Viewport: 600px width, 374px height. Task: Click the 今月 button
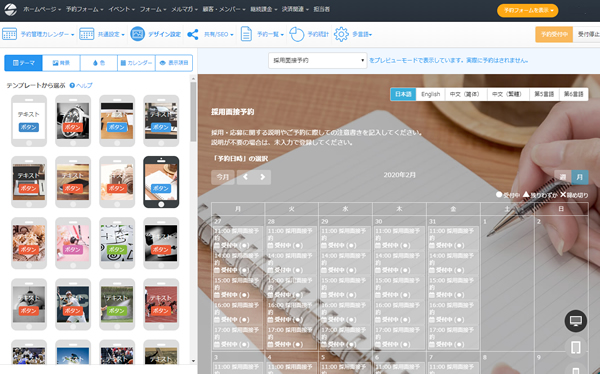click(223, 177)
